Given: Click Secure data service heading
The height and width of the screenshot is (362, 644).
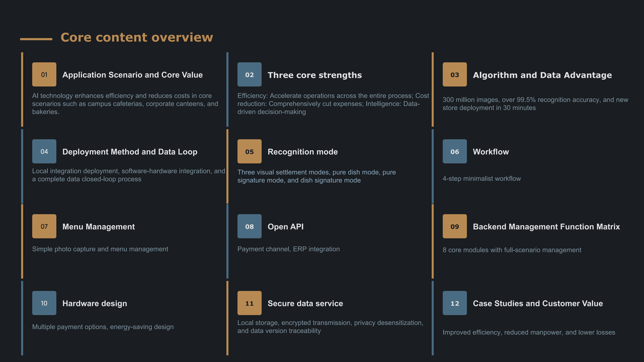Looking at the screenshot, I should 305,303.
